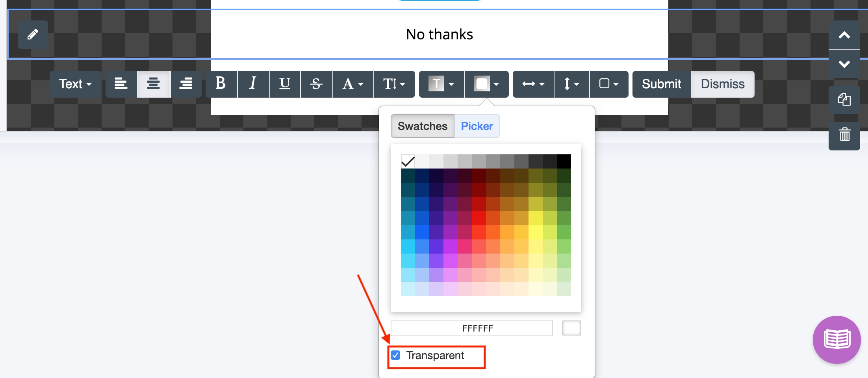Expand the font family dropdown
This screenshot has width=868, height=378.
coord(353,84)
